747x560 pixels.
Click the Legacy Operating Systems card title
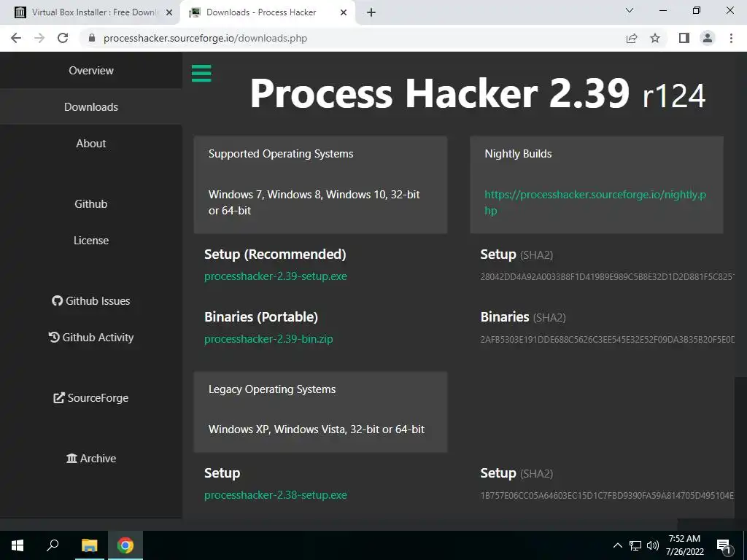pyautogui.click(x=272, y=389)
